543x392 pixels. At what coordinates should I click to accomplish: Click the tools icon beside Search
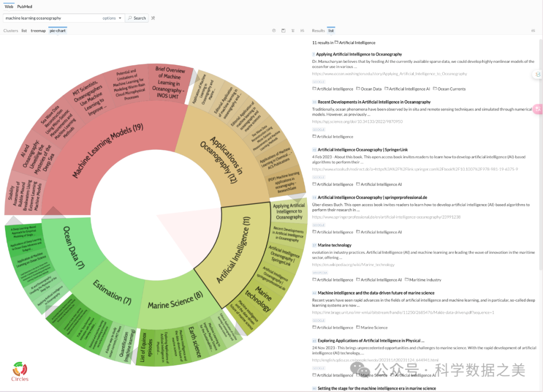[153, 18]
